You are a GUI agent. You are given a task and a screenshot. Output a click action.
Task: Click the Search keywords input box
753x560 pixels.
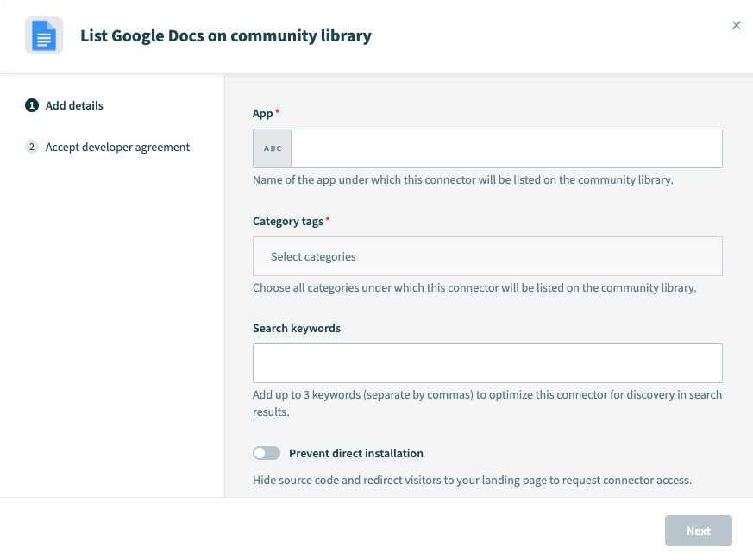pos(487,362)
